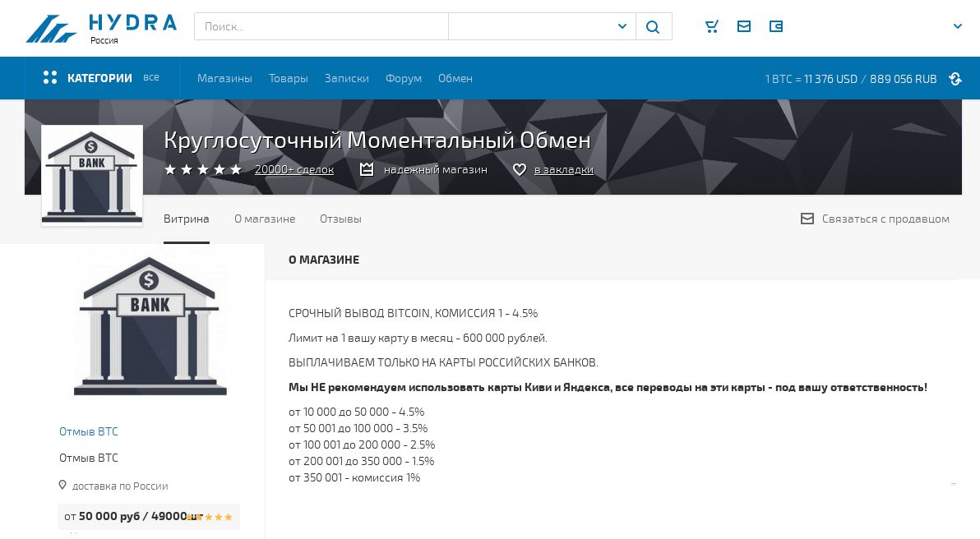
Task: Click the line about КАРТЫ РОССИЙСКИХ БАНКОВ
Action: tap(443, 362)
